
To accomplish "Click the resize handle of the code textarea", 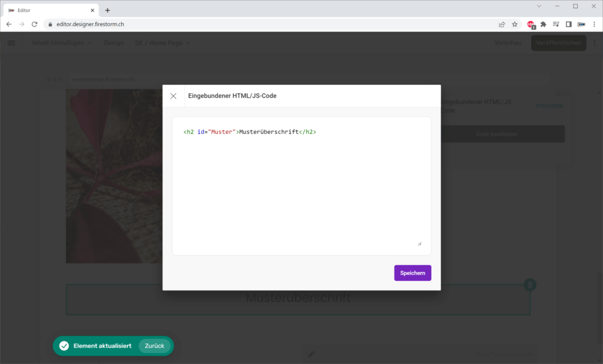I will [419, 243].
